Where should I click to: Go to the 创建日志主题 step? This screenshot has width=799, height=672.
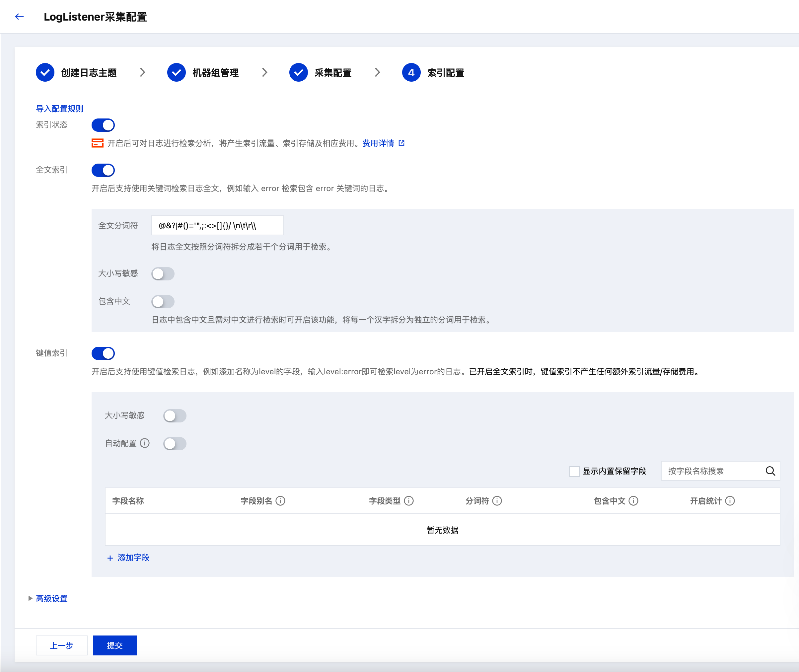point(89,73)
